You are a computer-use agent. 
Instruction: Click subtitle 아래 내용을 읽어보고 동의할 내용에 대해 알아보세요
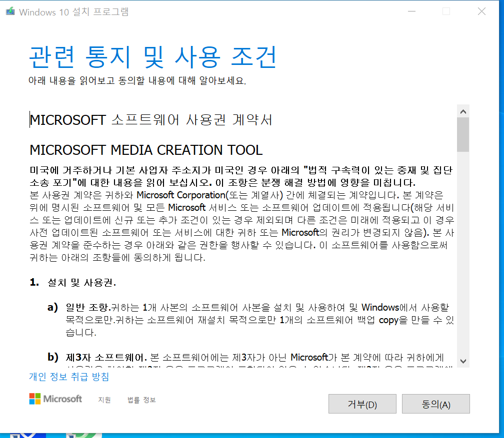[x=137, y=80]
